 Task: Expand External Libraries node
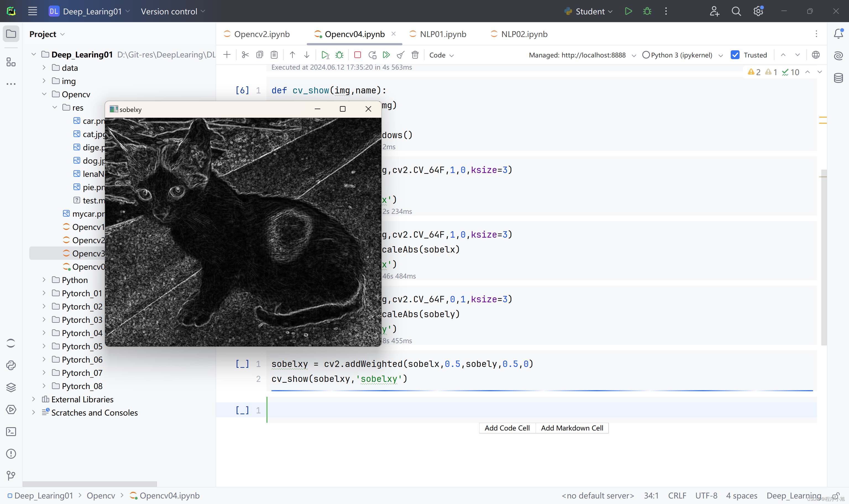[33, 399]
